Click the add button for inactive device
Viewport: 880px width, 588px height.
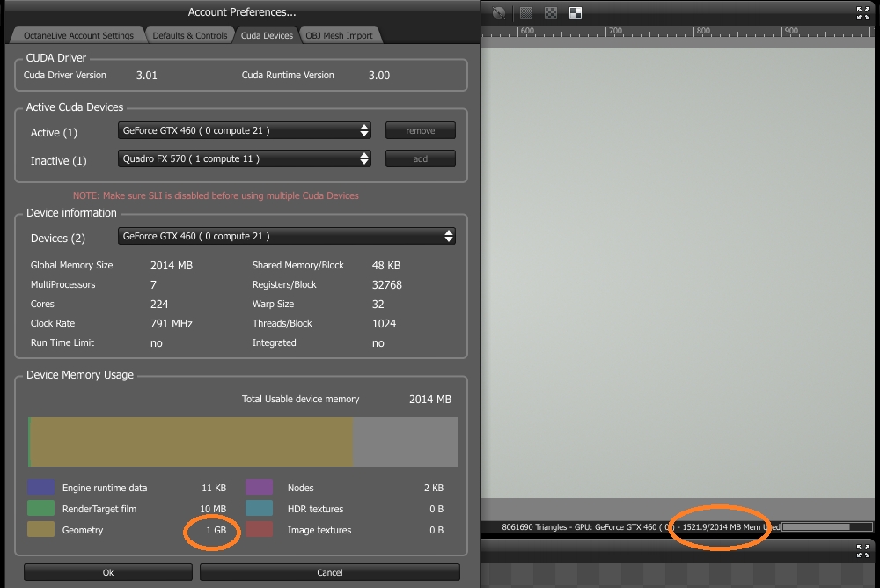tap(421, 158)
